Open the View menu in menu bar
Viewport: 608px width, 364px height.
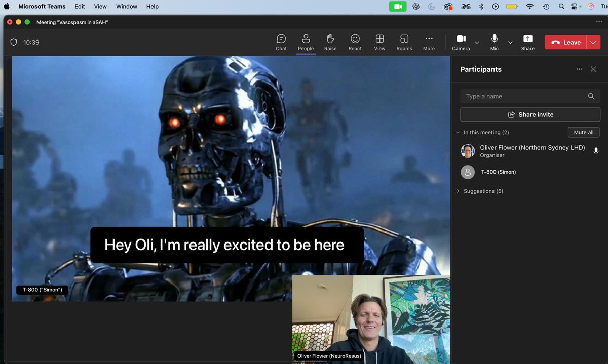tap(100, 6)
